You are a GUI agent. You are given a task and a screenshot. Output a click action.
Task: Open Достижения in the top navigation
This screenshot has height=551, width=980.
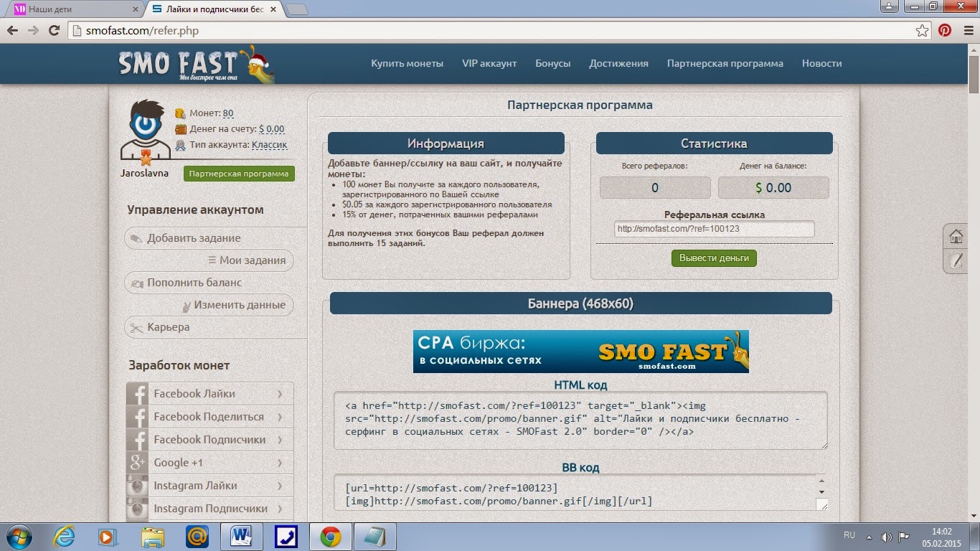pos(618,63)
